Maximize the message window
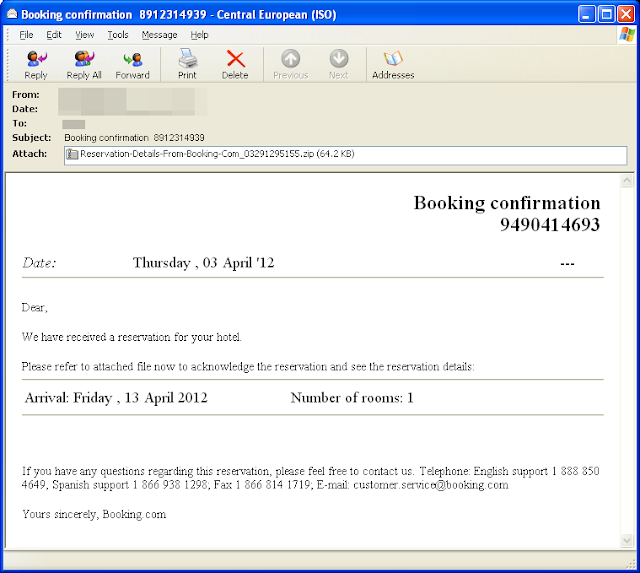 607,15
